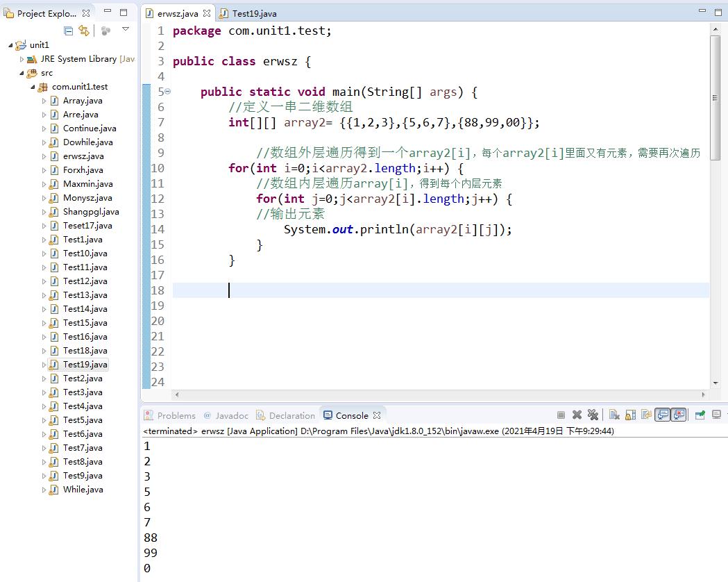Close the Console view
Screen dimensions: 728x582
coord(377,415)
